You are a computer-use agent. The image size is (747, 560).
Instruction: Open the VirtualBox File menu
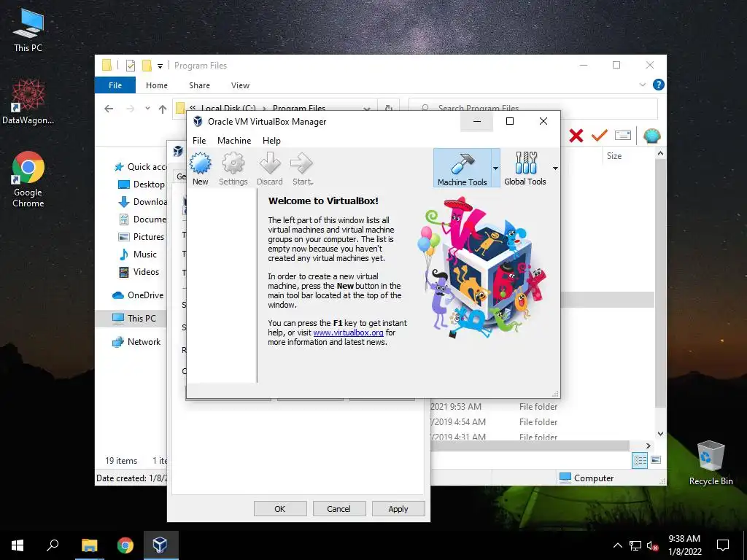[199, 141]
